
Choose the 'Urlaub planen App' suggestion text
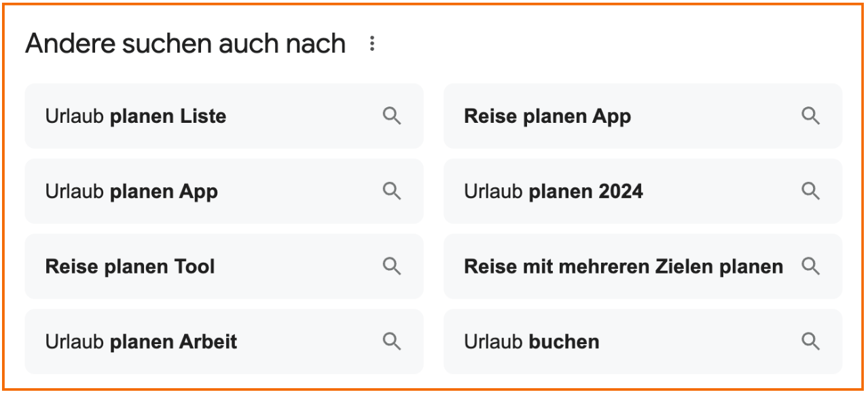(x=132, y=192)
